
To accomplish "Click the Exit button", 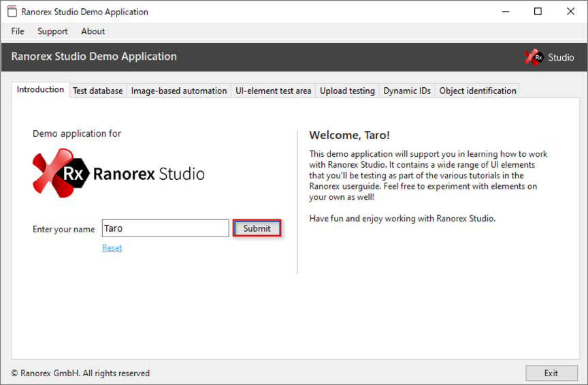I will tap(551, 373).
